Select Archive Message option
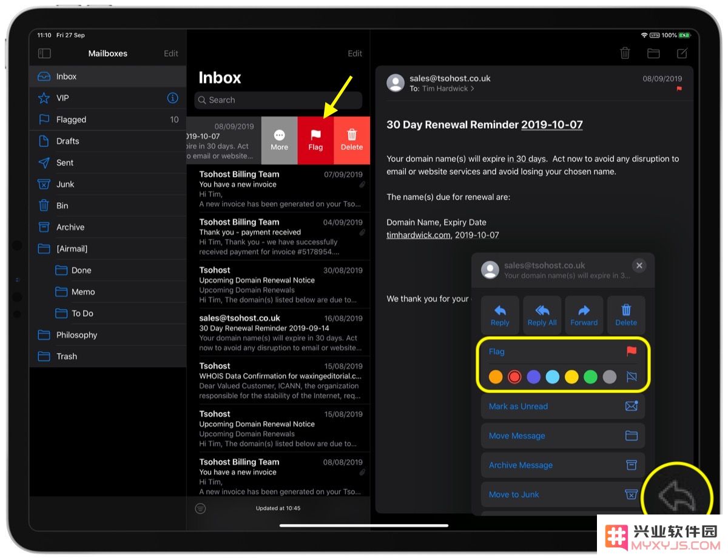728x560 pixels. [x=563, y=465]
